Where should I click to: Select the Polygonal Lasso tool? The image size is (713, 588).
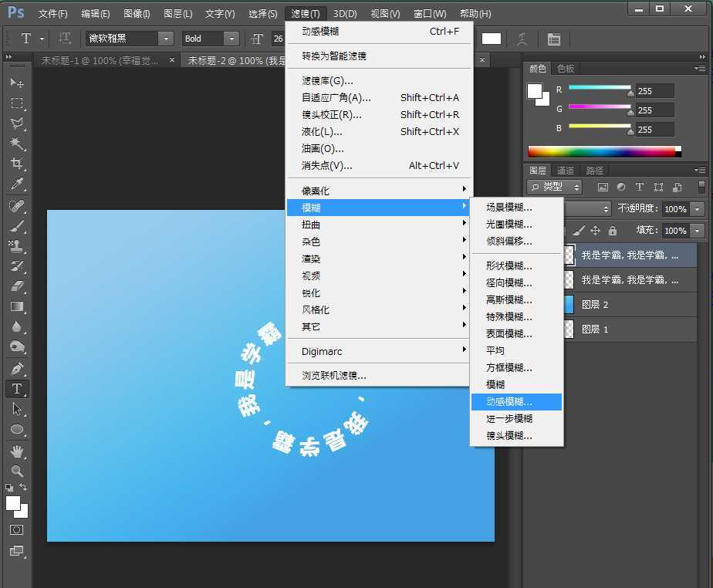(17, 123)
